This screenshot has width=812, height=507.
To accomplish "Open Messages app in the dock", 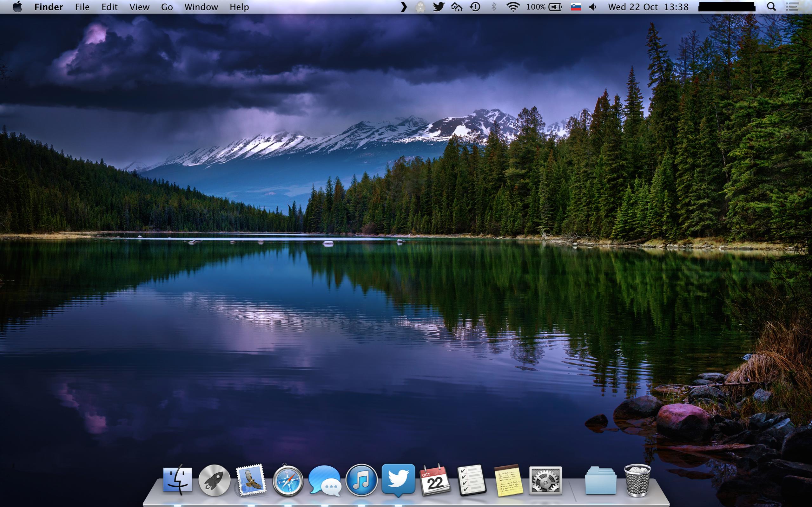I will coord(325,481).
